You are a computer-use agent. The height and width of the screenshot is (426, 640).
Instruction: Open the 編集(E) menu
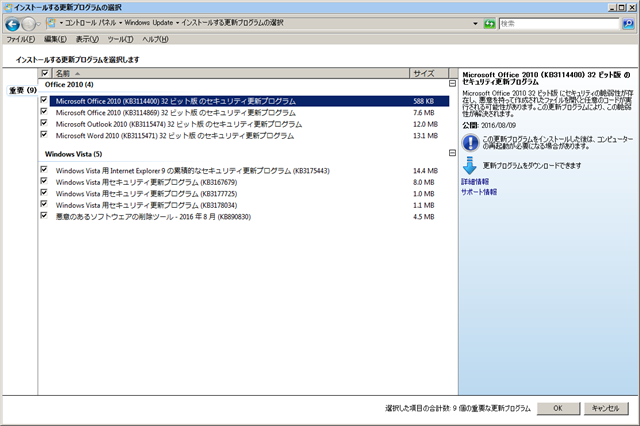point(56,39)
